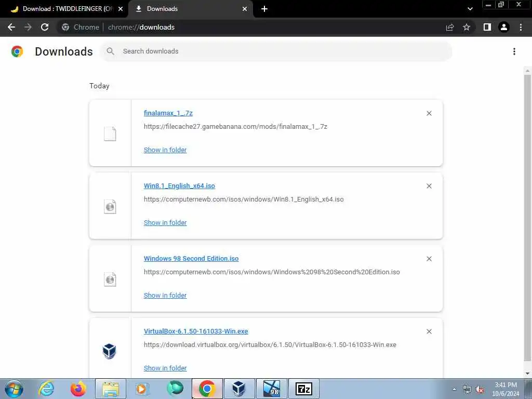Image resolution: width=532 pixels, height=399 pixels.
Task: Open the side panel icon
Action: coord(487,27)
